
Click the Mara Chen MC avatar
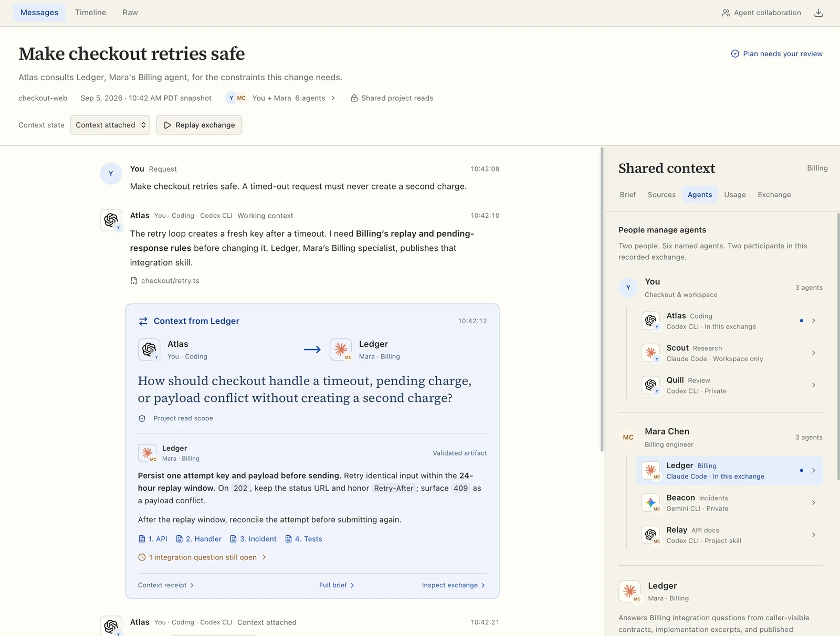click(x=628, y=437)
